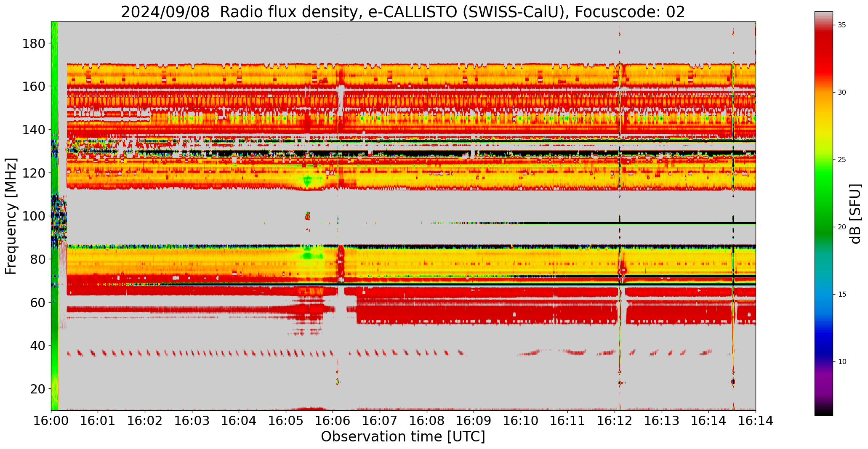
Task: Click the green triangle feature near 116 MHz
Action: [x=307, y=182]
